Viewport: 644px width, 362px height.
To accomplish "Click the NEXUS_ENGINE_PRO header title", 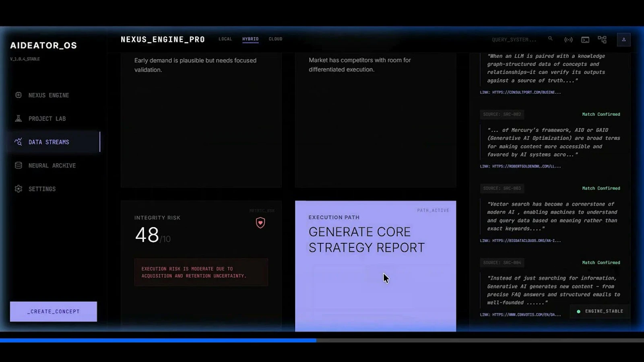I will click(163, 39).
